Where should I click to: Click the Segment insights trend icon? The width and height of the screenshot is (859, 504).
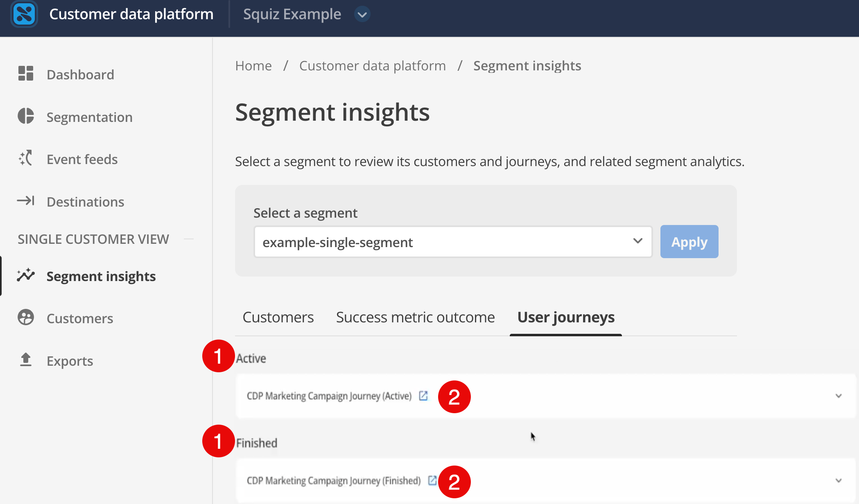tap(25, 276)
